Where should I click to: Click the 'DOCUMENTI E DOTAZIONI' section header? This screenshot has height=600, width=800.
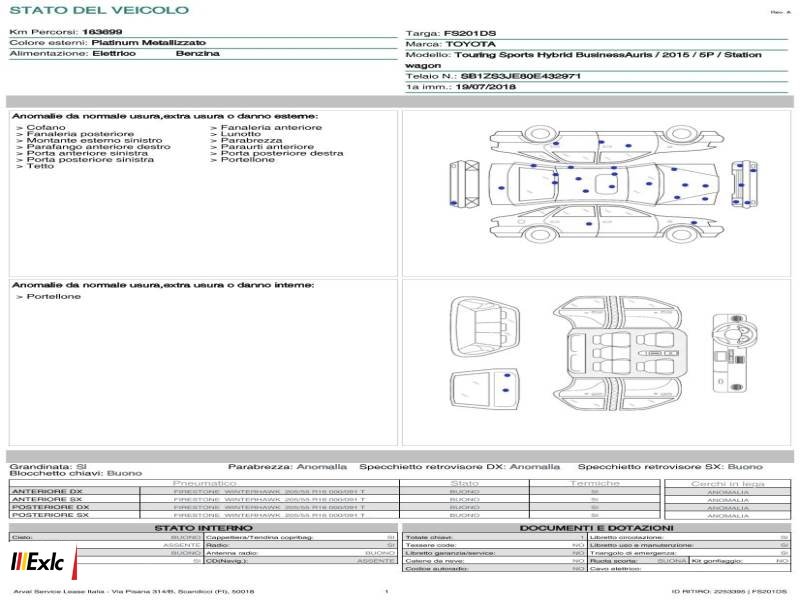[596, 528]
